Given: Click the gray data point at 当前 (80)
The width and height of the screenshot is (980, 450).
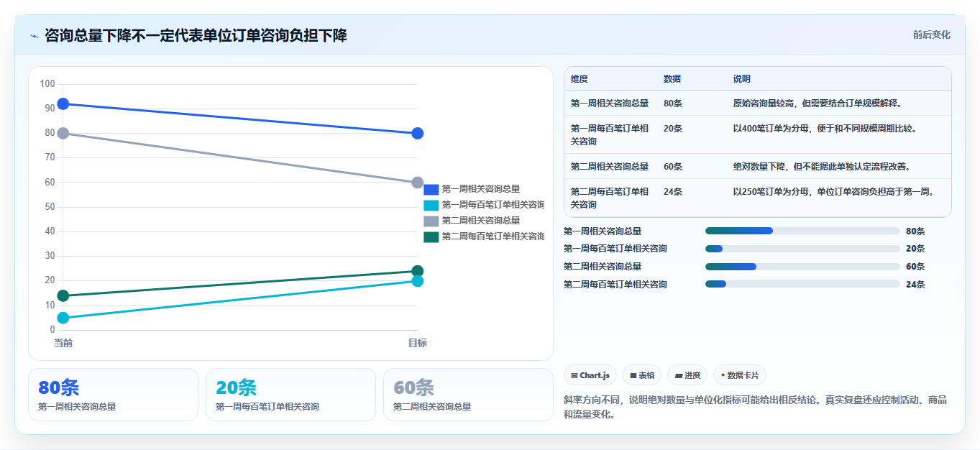Looking at the screenshot, I should tap(63, 133).
